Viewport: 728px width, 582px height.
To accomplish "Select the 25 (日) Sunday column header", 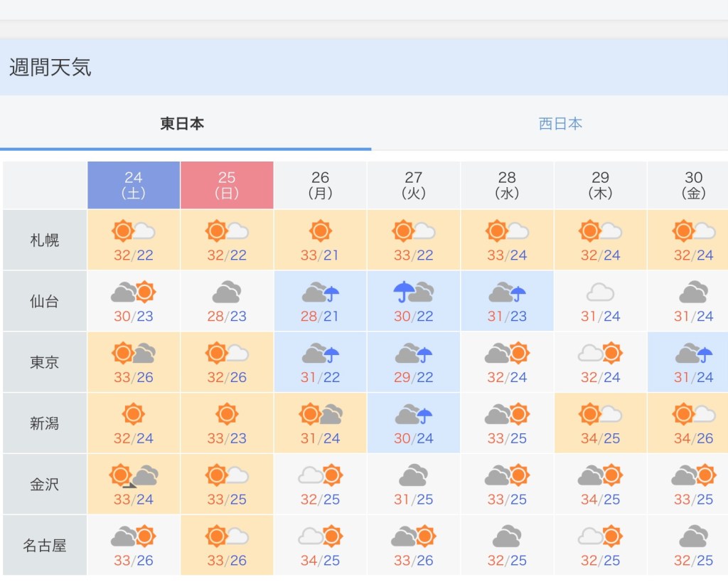I will (x=227, y=185).
